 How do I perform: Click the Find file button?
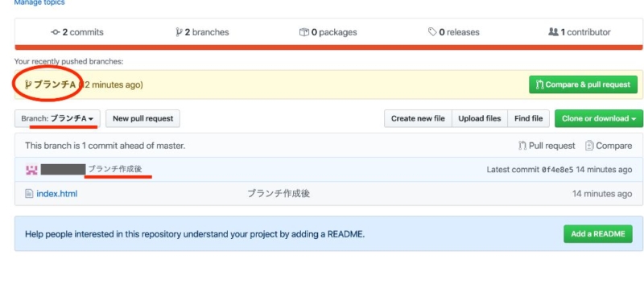point(528,119)
